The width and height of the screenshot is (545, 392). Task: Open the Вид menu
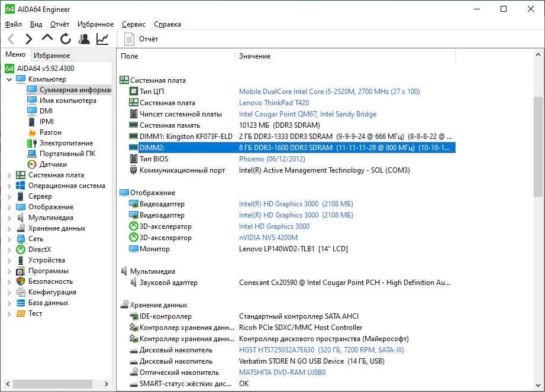pos(36,24)
